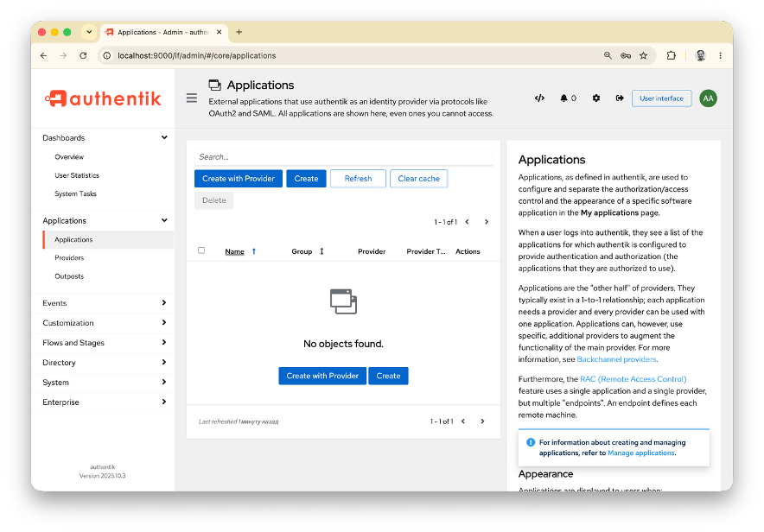Go to next page in bottom pagination
764x532 pixels.
482,421
